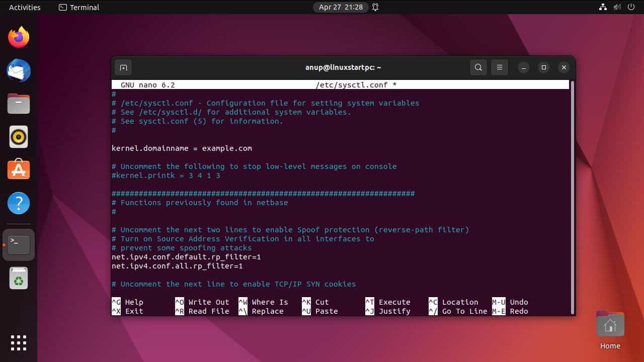Launch the Help application from the dock

coord(18,203)
